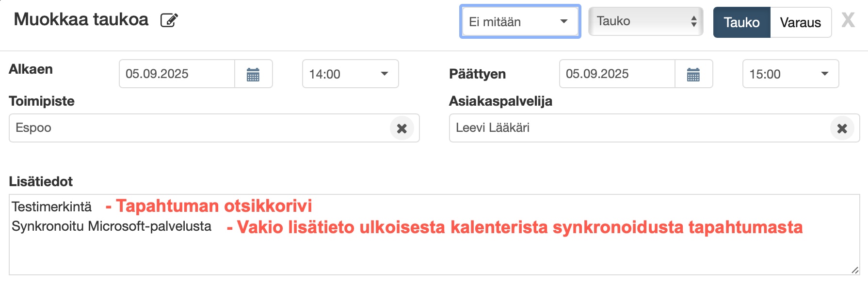Focus the Toimipiste field showing Espoo

click(x=199, y=128)
